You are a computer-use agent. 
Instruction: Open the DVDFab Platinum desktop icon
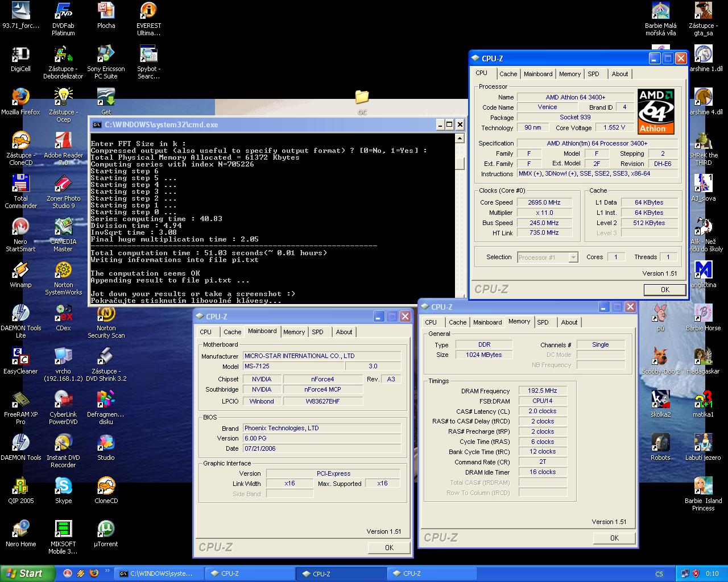coord(63,19)
